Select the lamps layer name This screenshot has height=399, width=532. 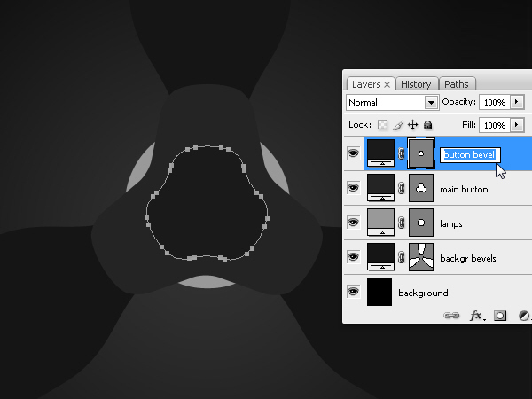point(451,224)
